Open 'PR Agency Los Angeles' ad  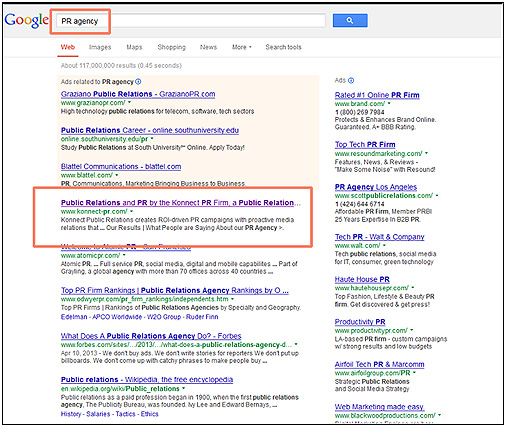click(x=376, y=187)
